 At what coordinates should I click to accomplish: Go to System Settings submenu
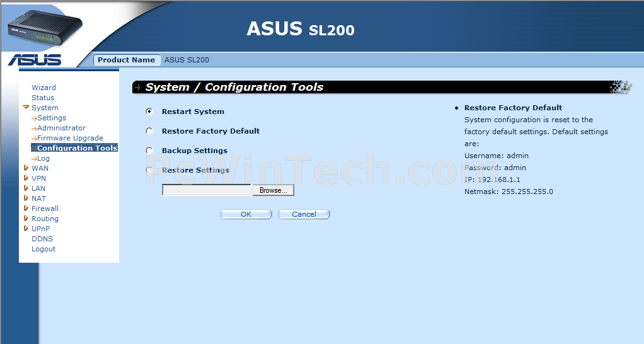[52, 118]
